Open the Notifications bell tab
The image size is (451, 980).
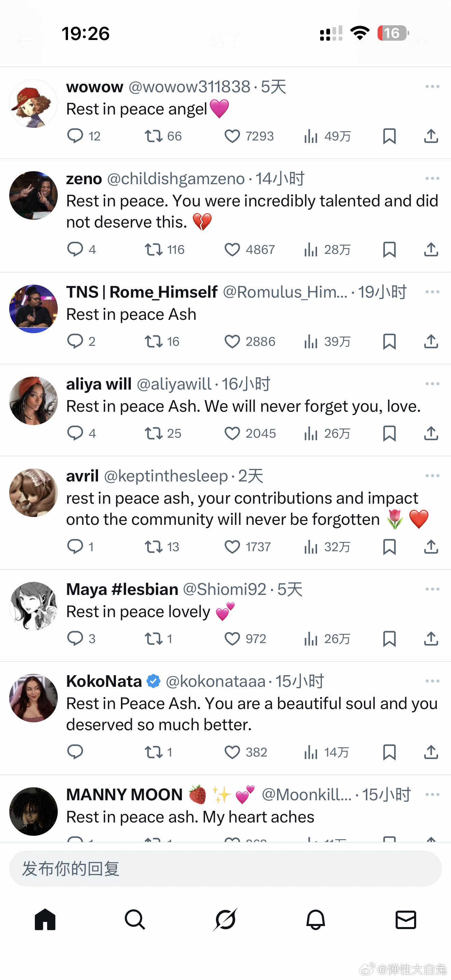[316, 920]
